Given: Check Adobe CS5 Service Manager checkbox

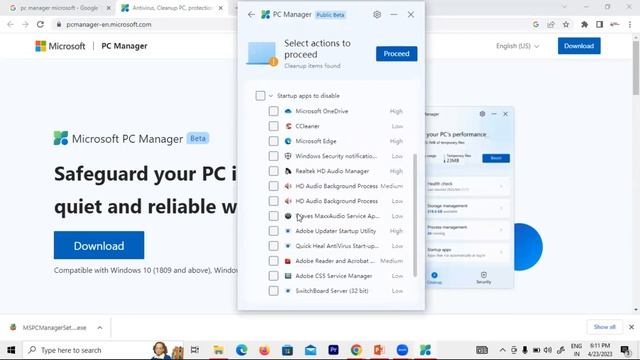Looking at the screenshot, I should pyautogui.click(x=273, y=276).
